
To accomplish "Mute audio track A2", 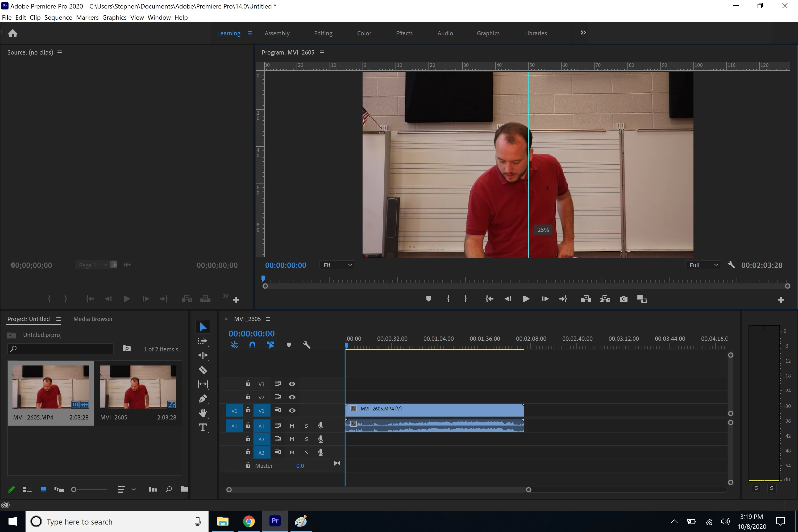I will click(x=292, y=439).
